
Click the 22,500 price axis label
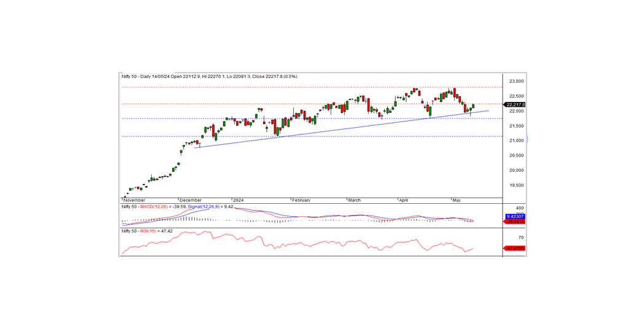pos(516,96)
